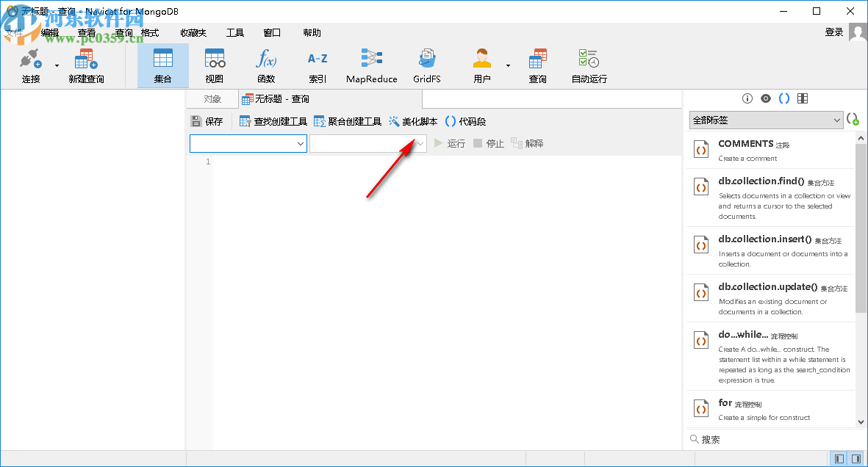The height and width of the screenshot is (467, 868).
Task: Click the Run (运行) button
Action: pos(450,143)
